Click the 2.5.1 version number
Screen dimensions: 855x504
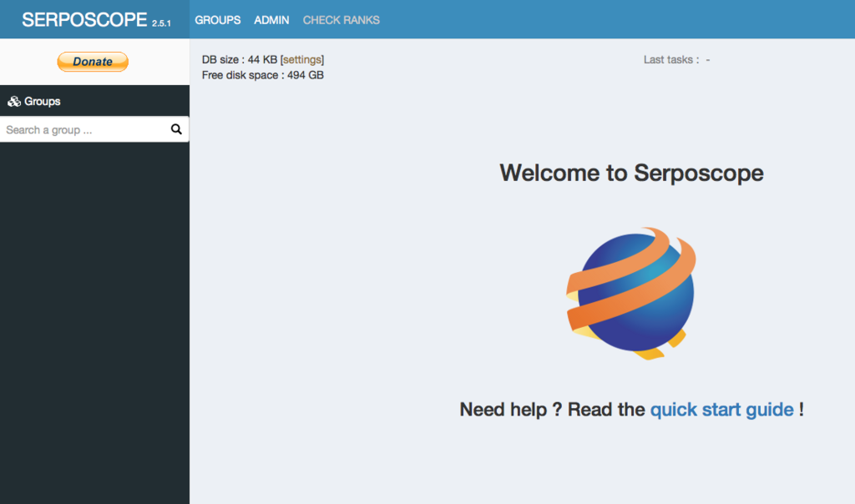161,23
